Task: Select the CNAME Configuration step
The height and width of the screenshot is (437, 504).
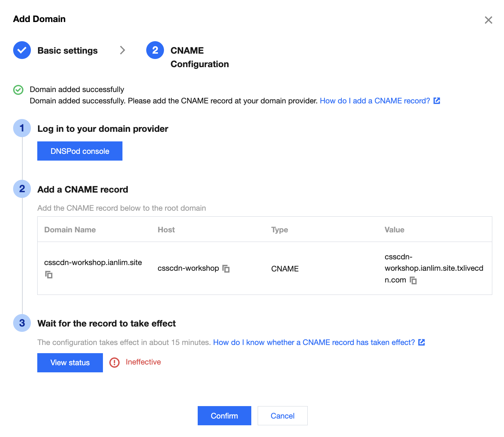Action: tap(199, 57)
